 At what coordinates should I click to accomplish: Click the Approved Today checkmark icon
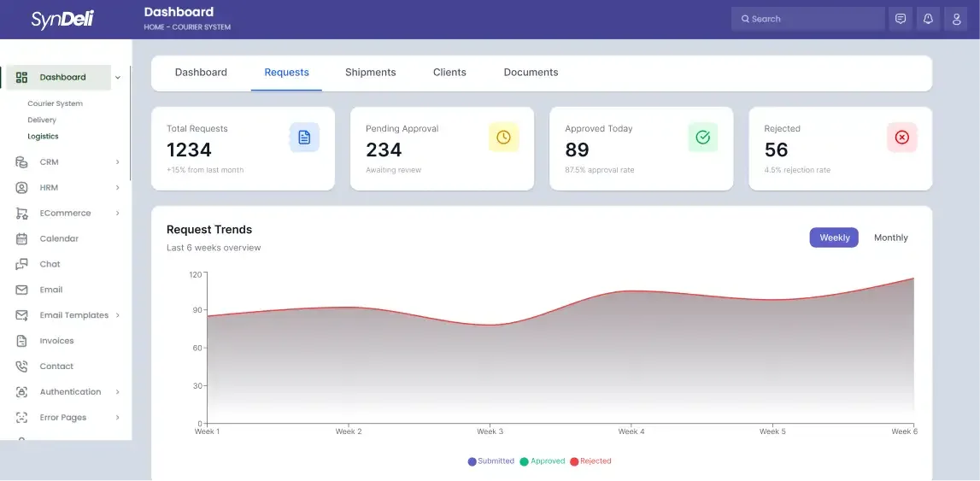(x=703, y=138)
